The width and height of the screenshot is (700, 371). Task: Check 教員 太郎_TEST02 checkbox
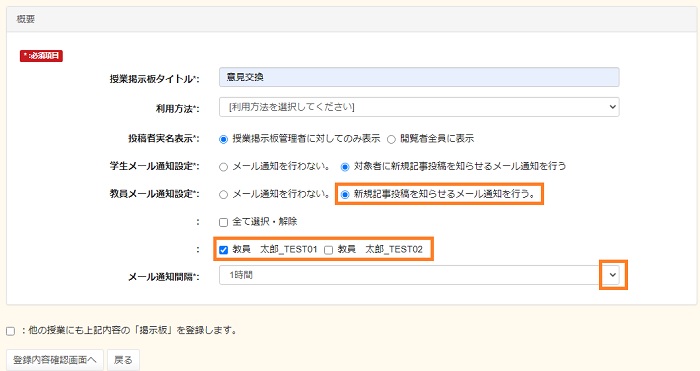[x=328, y=250]
